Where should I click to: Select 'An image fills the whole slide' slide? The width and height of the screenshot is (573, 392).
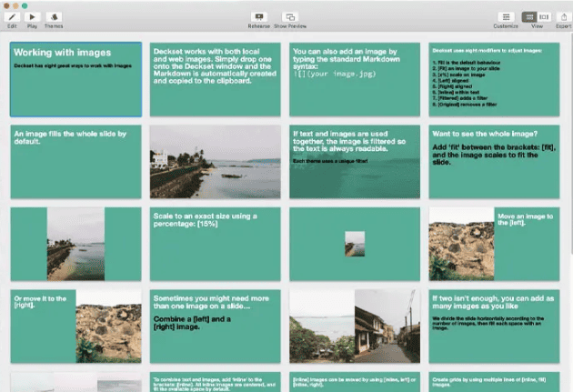[x=76, y=162]
